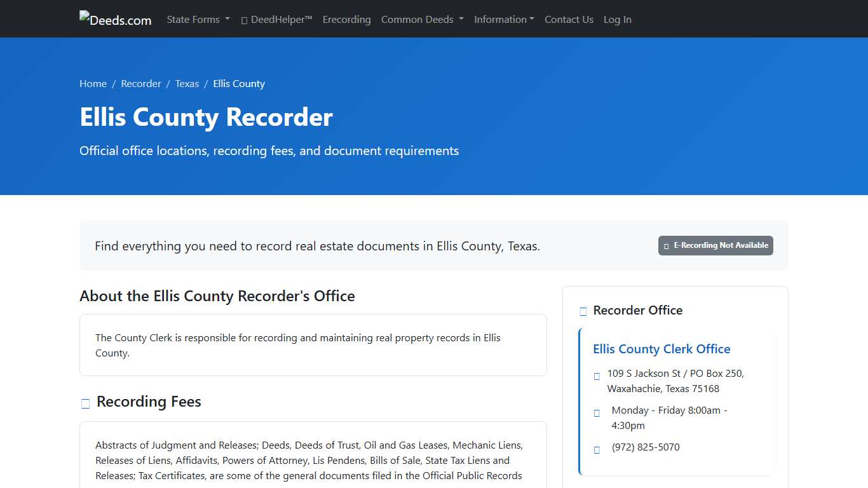Screen dimensions: 868x488
Task: Click the clock icon beside the office hours
Action: (597, 412)
